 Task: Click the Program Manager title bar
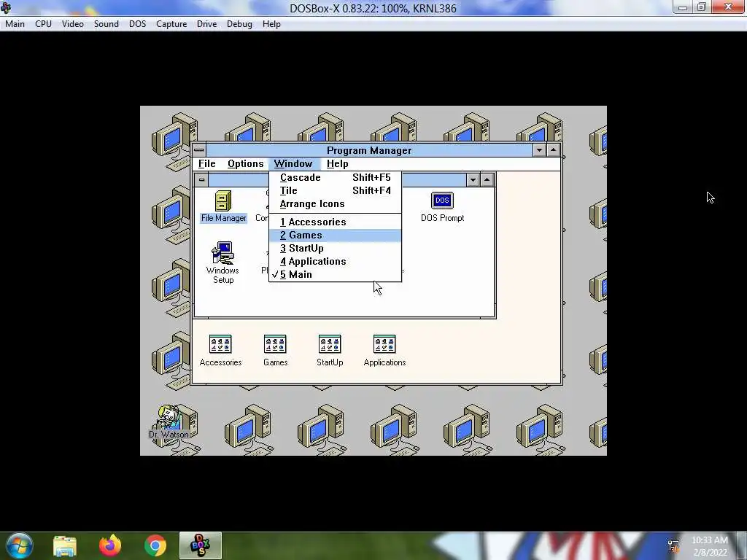[369, 150]
